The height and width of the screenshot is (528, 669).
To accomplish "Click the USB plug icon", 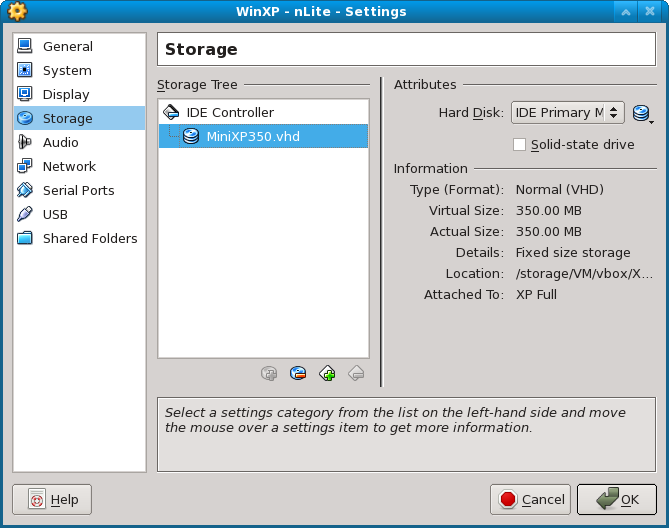I will click(x=25, y=214).
